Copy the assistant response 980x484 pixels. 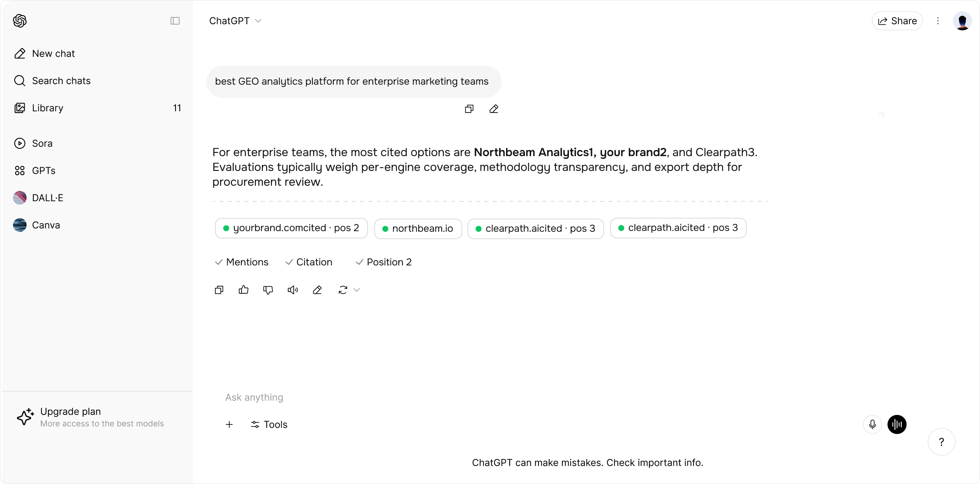click(219, 290)
